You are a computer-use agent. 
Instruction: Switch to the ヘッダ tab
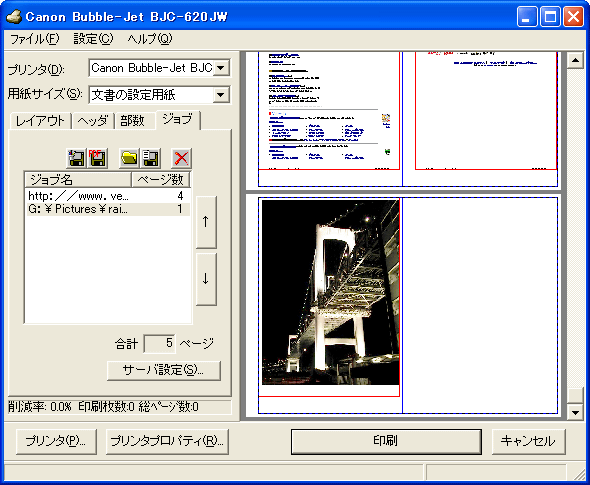[93, 121]
